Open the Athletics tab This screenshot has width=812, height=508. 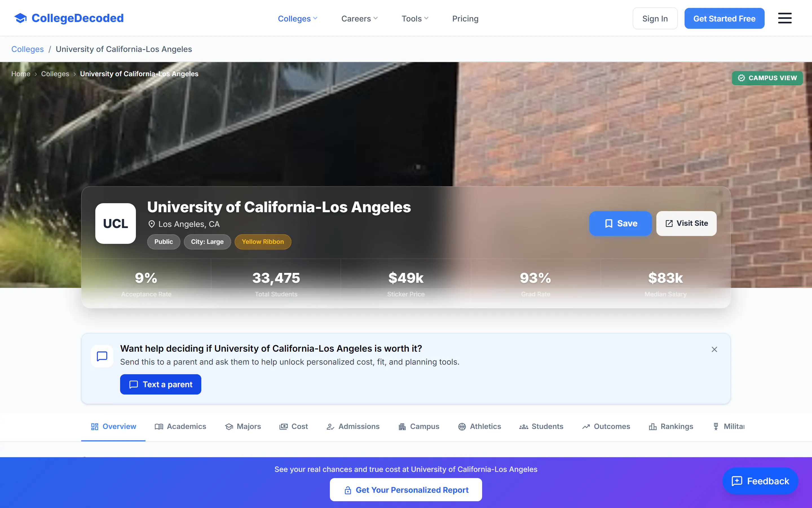tap(480, 427)
